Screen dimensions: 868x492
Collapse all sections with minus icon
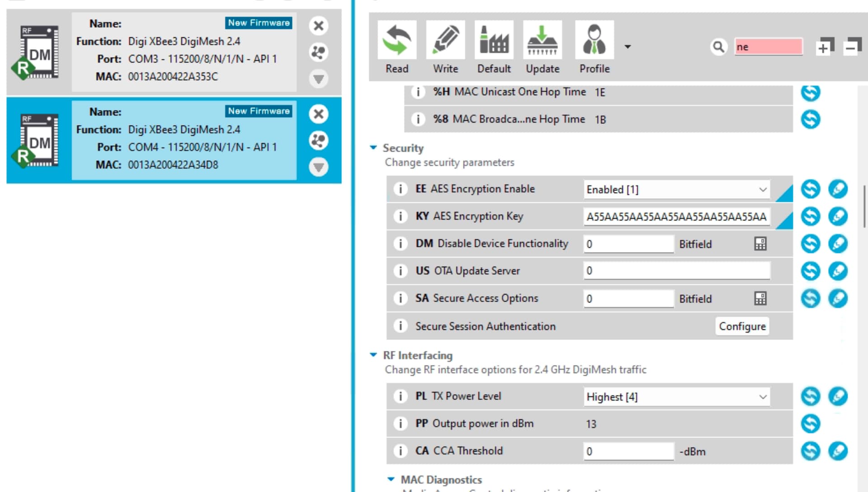[851, 47]
